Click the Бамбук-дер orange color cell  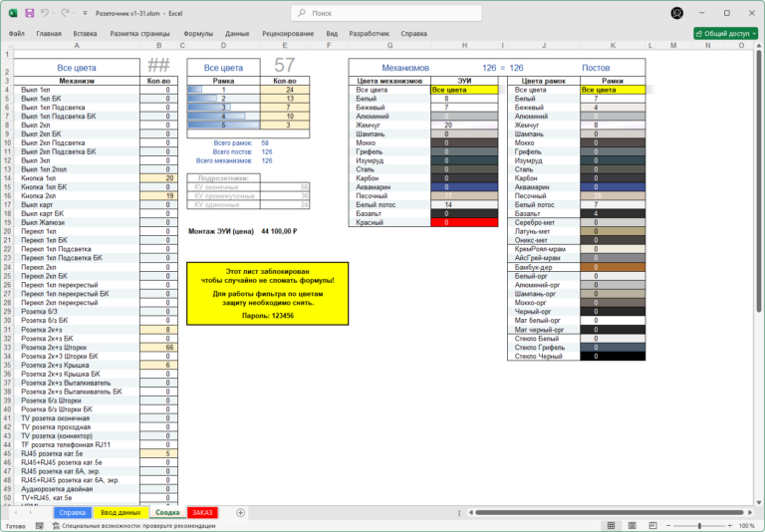613,267
